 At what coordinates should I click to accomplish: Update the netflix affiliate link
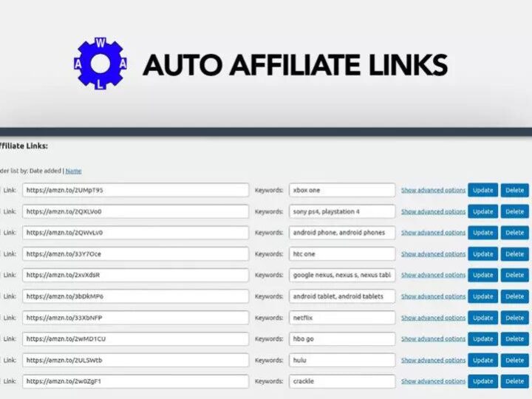click(x=482, y=318)
